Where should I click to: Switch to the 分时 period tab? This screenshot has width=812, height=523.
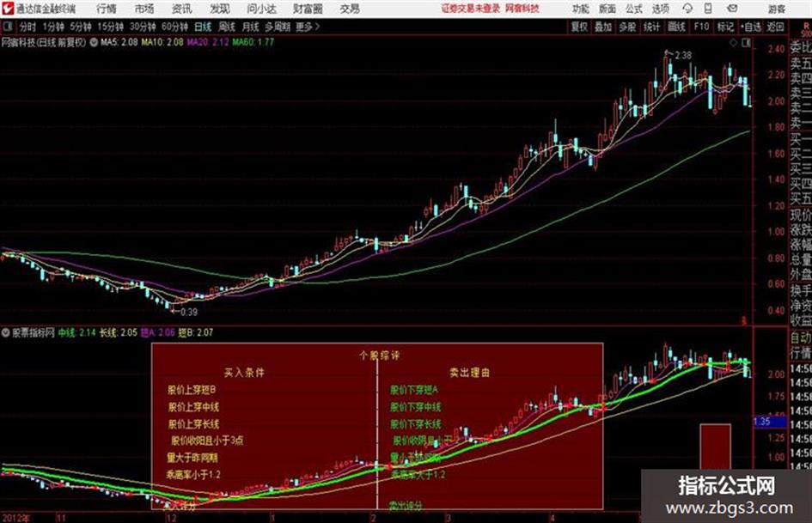(x=27, y=27)
